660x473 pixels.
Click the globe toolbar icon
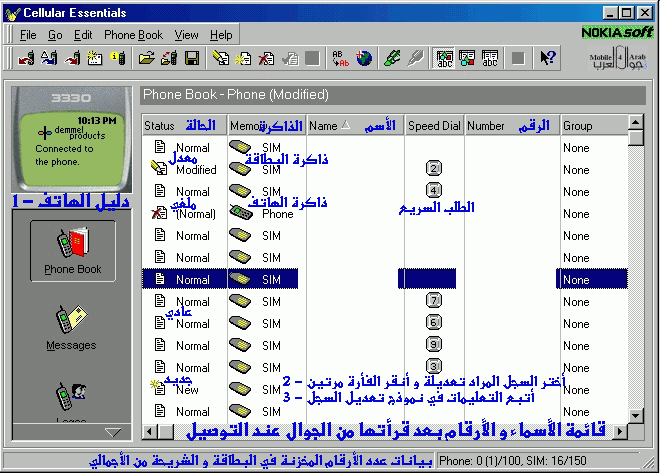click(364, 58)
